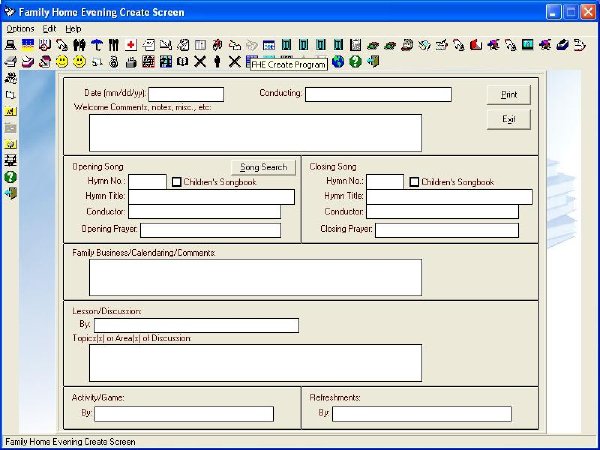The image size is (600, 450).
Task: Click the calculator-style icon in the top toolbar
Action: pyautogui.click(x=355, y=45)
